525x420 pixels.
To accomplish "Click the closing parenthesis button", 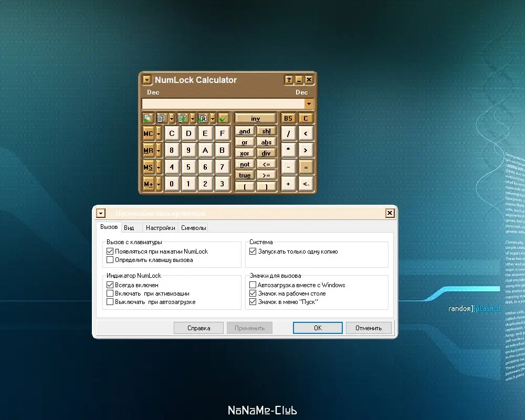I will click(x=267, y=186).
